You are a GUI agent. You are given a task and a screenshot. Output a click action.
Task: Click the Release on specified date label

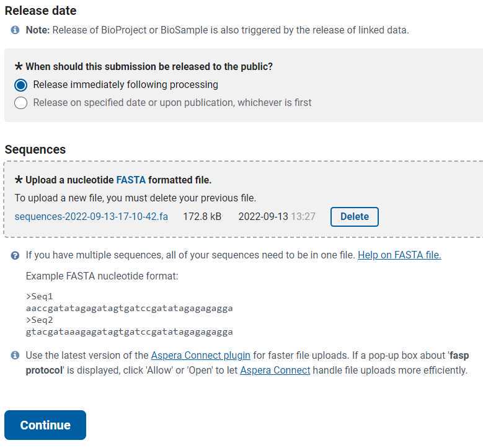pos(172,102)
